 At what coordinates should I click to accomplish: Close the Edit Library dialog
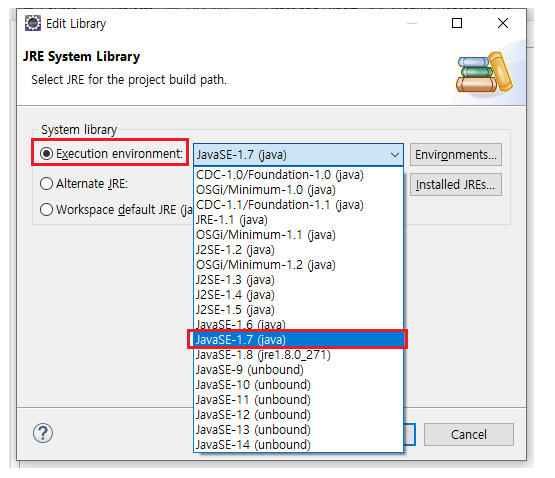[x=503, y=23]
